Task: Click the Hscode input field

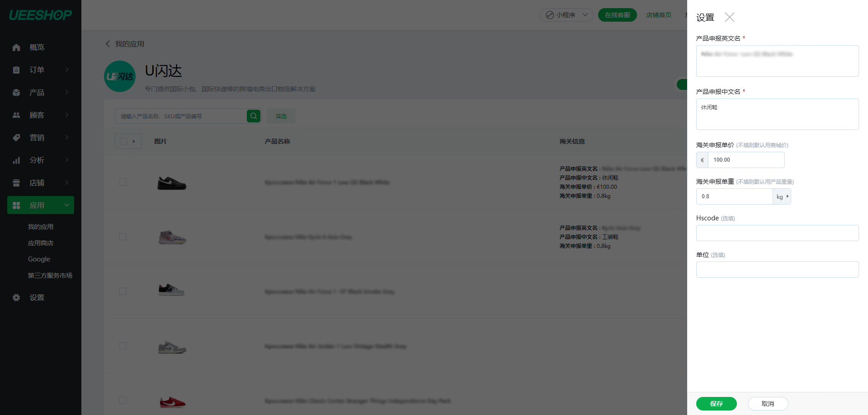Action: click(x=778, y=233)
